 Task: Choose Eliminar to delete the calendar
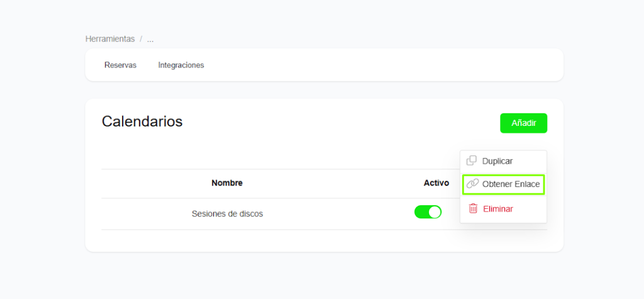coord(497,208)
